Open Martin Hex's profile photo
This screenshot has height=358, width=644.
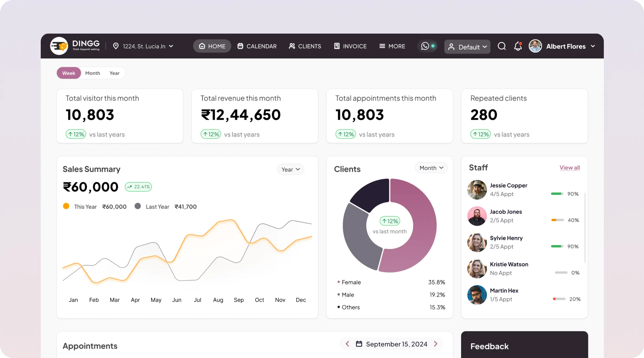tap(477, 295)
